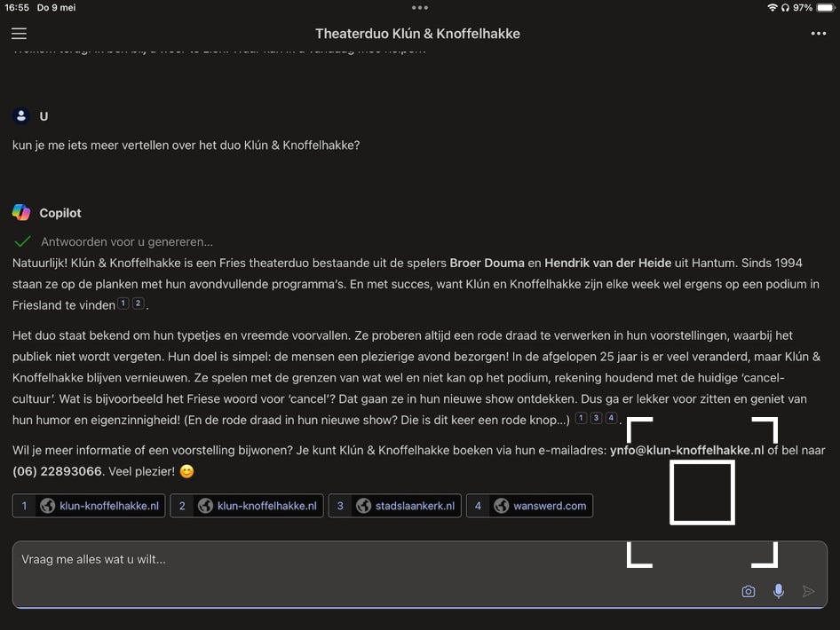Screen dimensions: 840x630
Task: Visit the stadslaankerk.nl source
Action: click(394, 506)
